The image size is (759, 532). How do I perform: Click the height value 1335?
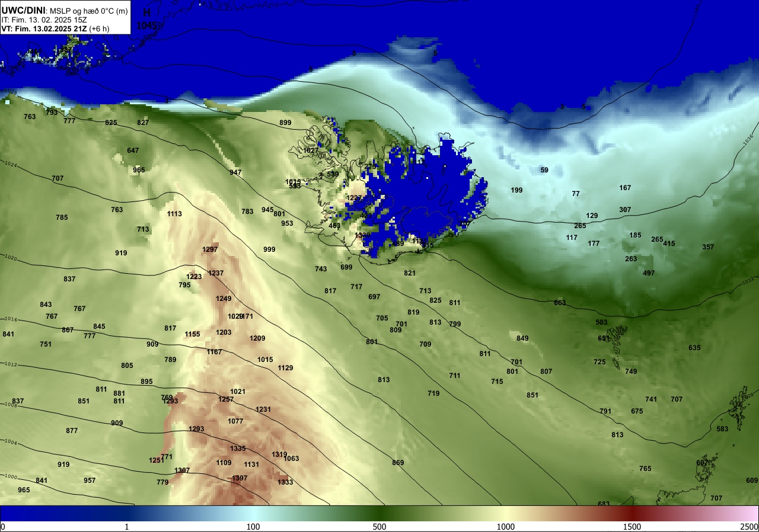[238, 448]
